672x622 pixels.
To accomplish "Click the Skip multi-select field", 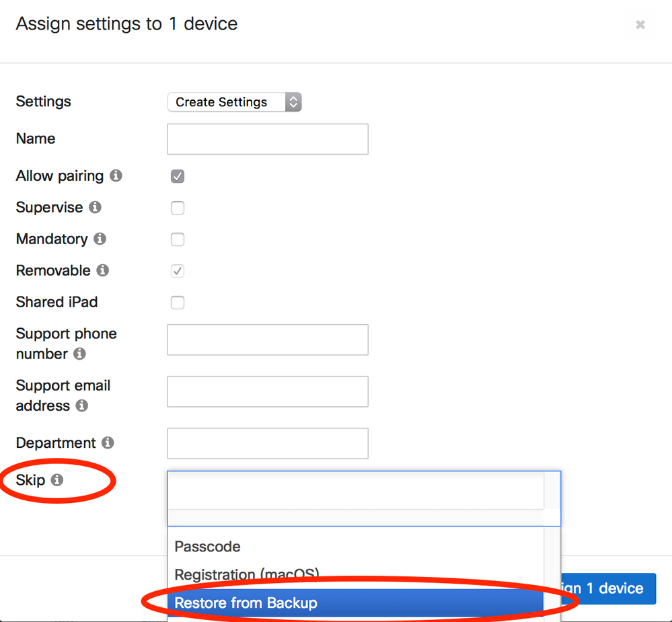I will (x=355, y=490).
